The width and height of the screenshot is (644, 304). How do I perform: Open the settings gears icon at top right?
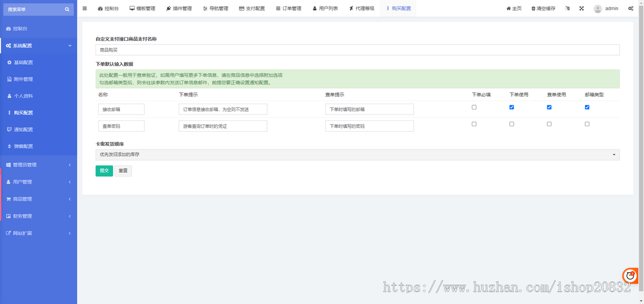click(x=631, y=9)
